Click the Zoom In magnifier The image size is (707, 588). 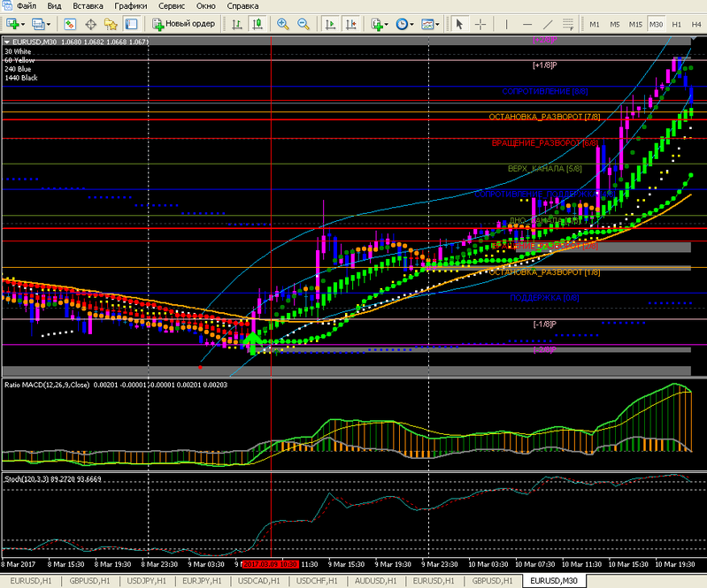tap(282, 24)
